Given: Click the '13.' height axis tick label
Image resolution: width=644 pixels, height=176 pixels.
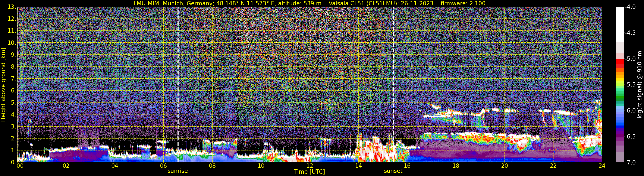Looking at the screenshot, I should (x=12, y=7).
